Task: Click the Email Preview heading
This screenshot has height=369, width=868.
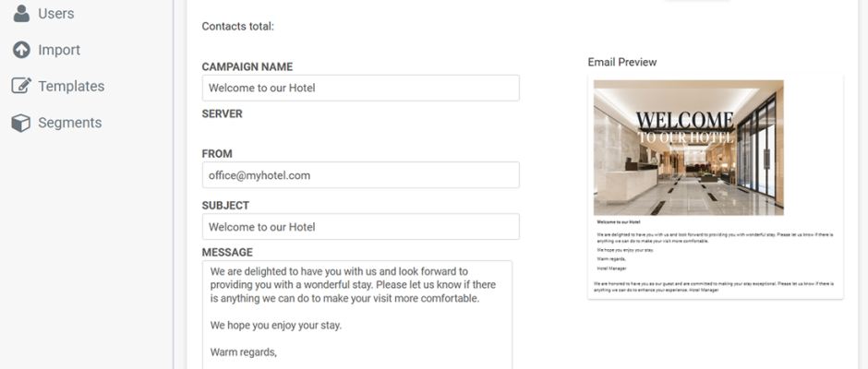Action: coord(622,62)
